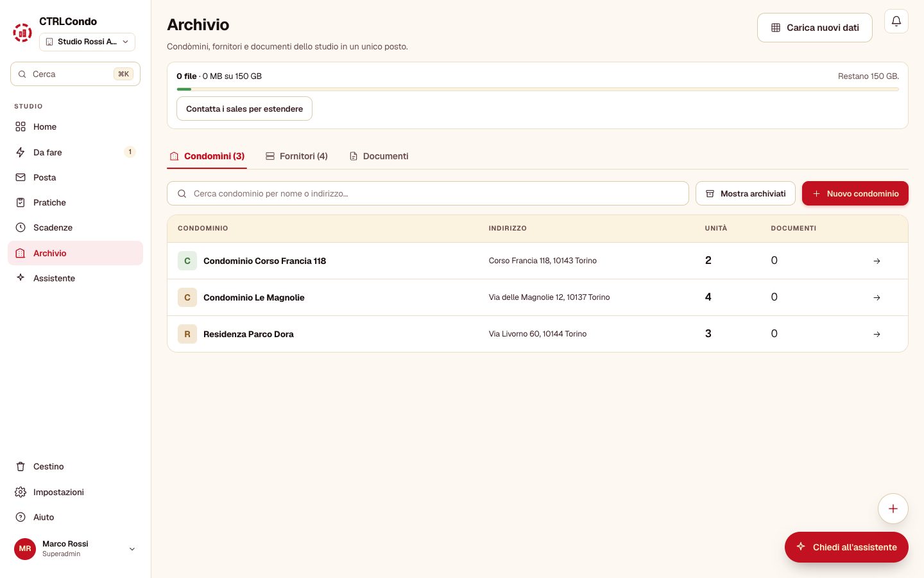
Task: Open Cestino trash
Action: coord(75,466)
